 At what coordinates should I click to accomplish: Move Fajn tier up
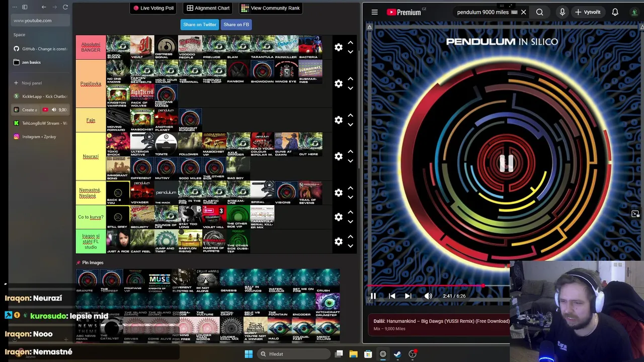tap(351, 115)
